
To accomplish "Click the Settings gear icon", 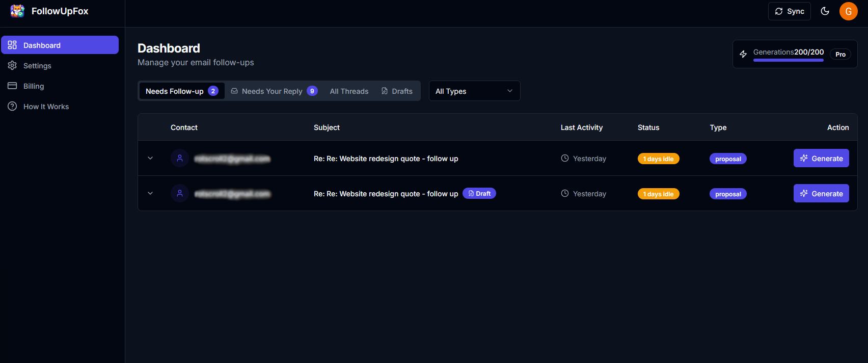I will coord(12,65).
